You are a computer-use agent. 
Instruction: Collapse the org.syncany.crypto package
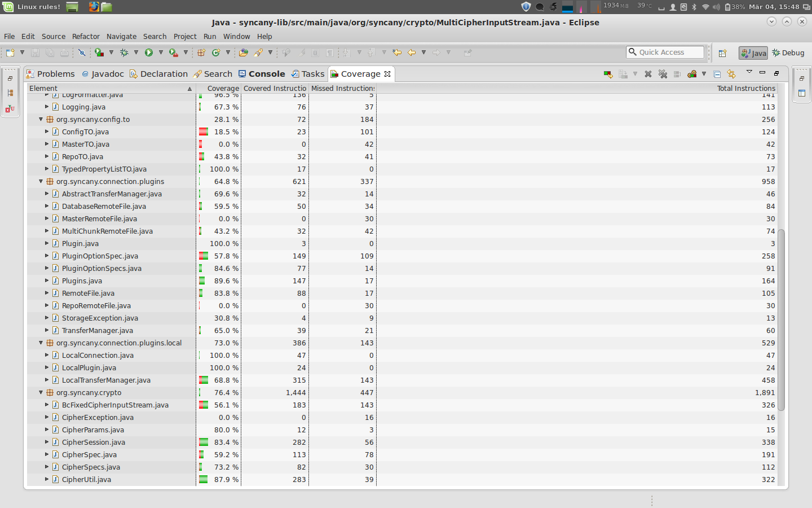(x=41, y=393)
